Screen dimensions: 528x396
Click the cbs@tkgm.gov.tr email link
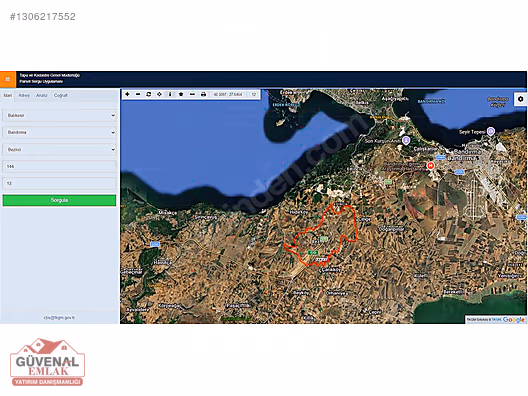tap(59, 317)
